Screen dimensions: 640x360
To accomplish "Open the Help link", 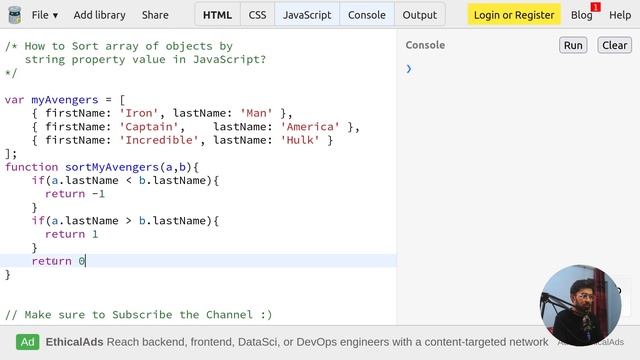I will click(620, 15).
